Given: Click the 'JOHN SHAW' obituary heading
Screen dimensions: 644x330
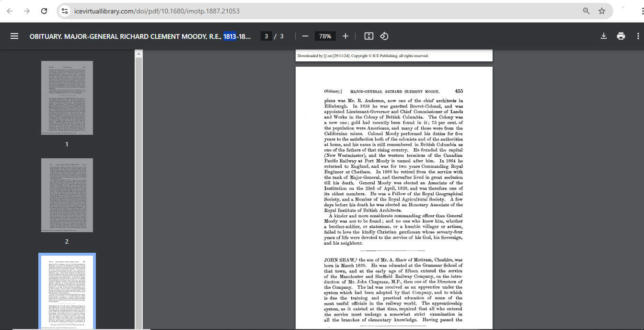Looking at the screenshot, I should point(339,259).
